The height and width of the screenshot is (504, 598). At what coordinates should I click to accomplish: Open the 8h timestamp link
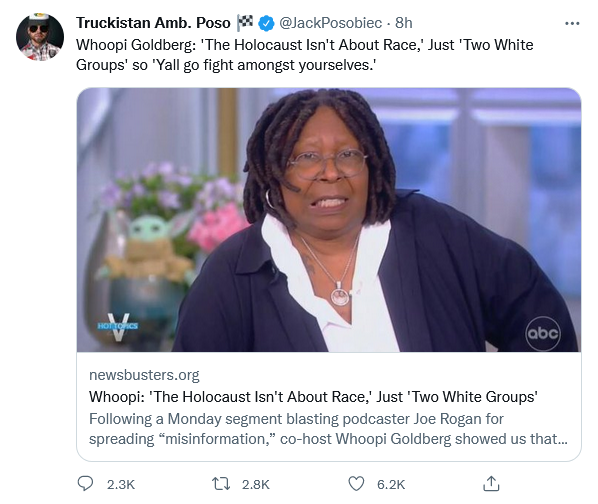(403, 23)
